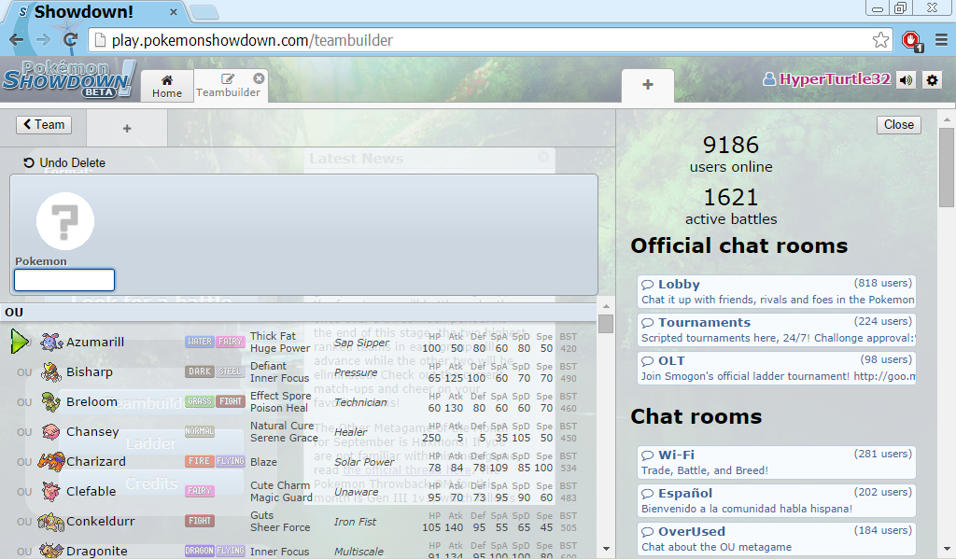
Task: Click the rooms panel scrollbar thumb
Action: pos(947,168)
